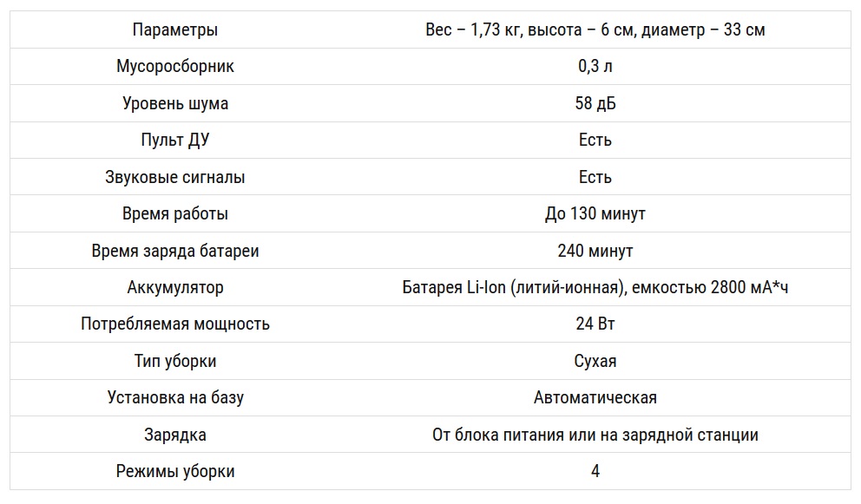This screenshot has height=504, width=861.
Task: Click the 'Звуковые сигналы' label
Action: pos(175,177)
